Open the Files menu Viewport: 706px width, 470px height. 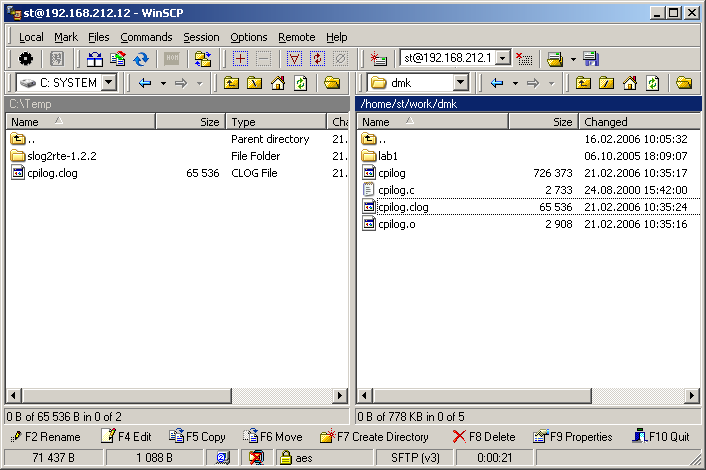99,37
